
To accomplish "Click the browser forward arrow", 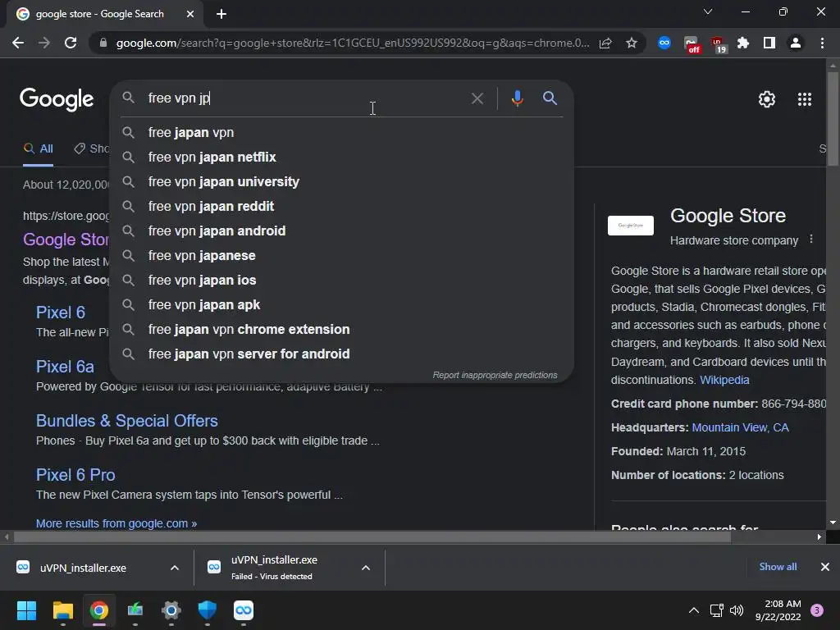I will [44, 43].
